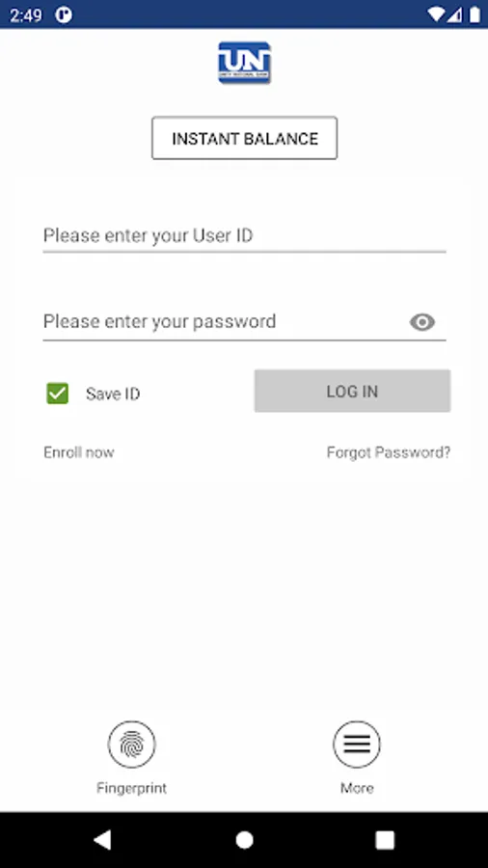
Task: Tap the battery icon in status bar
Action: 474,14
